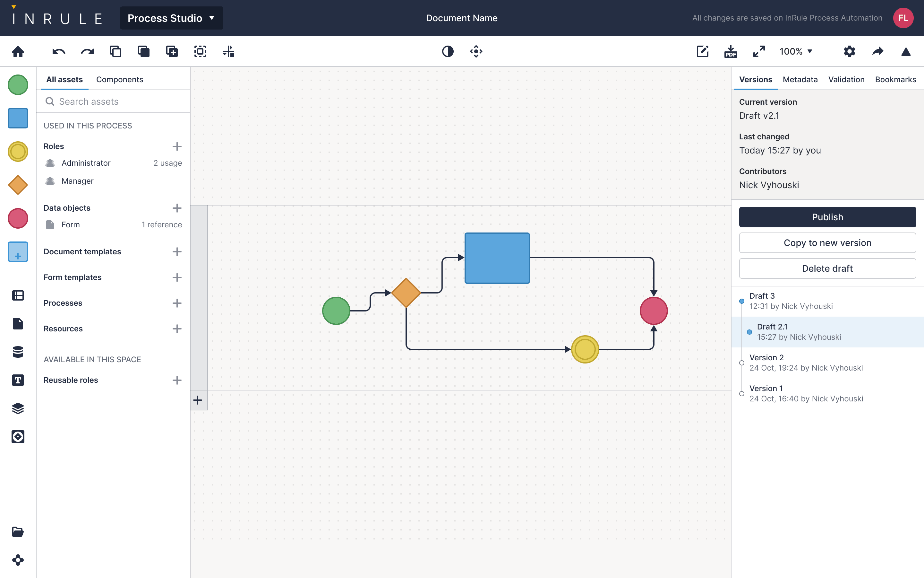Go to the Home icon in the toolbar
The width and height of the screenshot is (924, 578).
[18, 51]
